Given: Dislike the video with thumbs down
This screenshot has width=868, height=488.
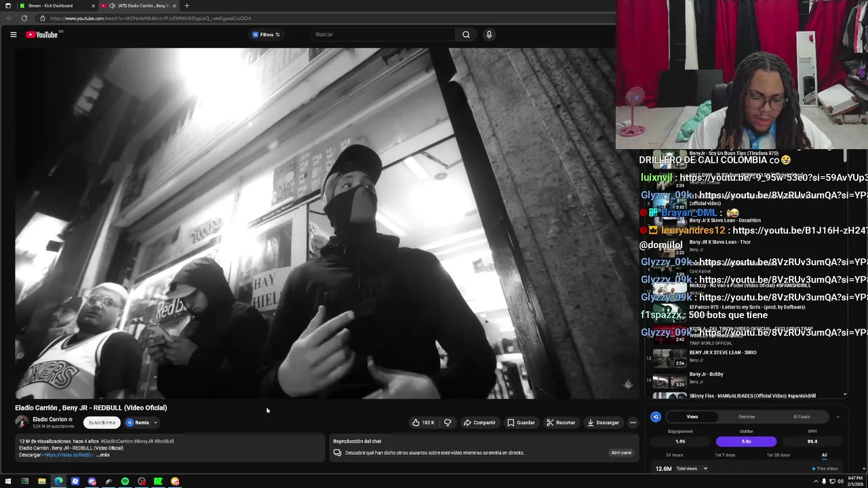Looking at the screenshot, I should (448, 422).
